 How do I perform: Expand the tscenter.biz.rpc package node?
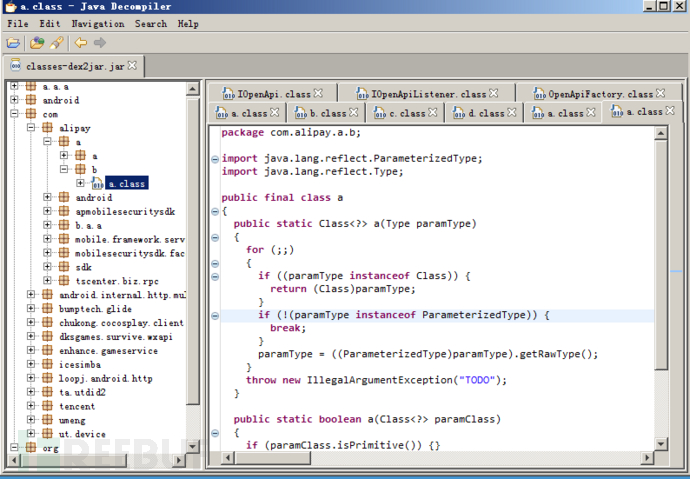pos(48,280)
